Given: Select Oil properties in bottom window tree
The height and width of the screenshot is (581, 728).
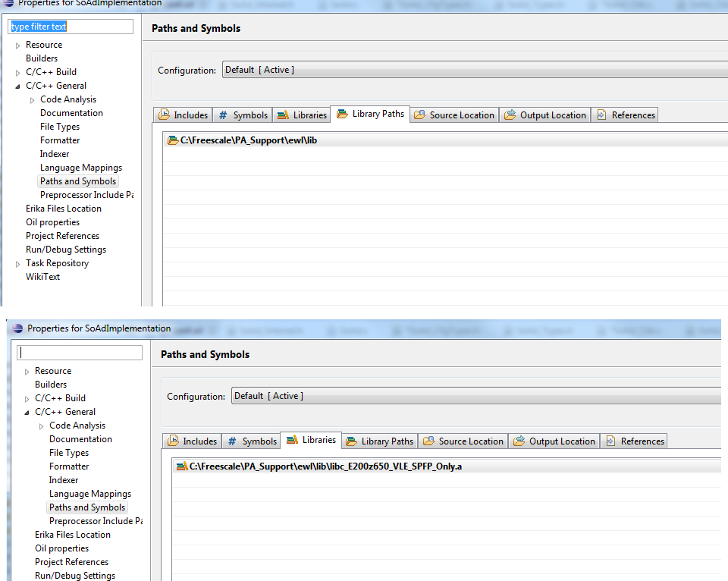Looking at the screenshot, I should coord(61,548).
